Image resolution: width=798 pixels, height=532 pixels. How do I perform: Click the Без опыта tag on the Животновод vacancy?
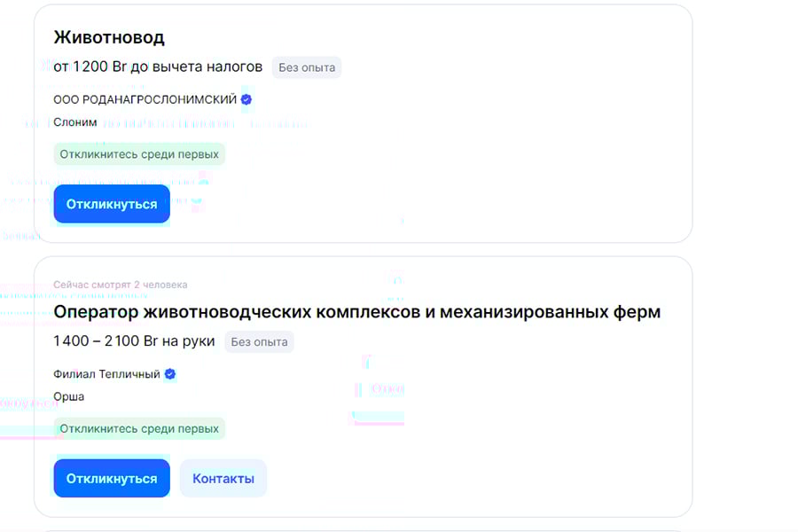coord(306,67)
